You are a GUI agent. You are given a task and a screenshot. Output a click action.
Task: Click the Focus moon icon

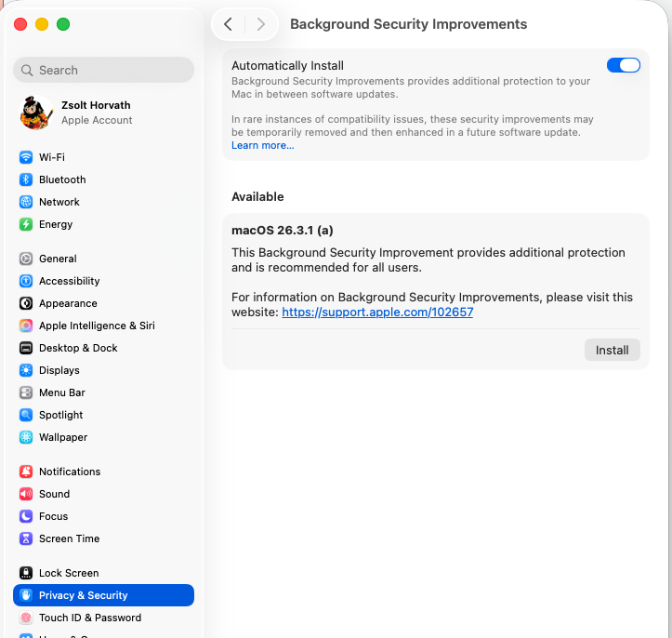coord(26,516)
